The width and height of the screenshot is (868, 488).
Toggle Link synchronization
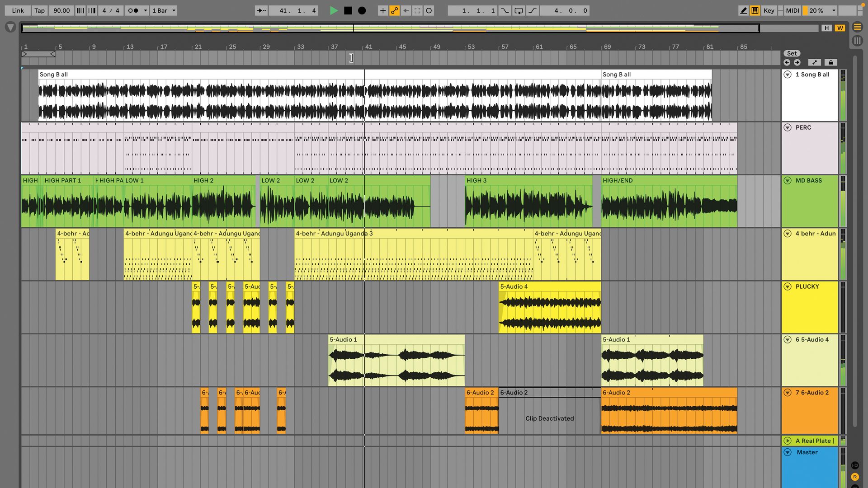pyautogui.click(x=17, y=10)
